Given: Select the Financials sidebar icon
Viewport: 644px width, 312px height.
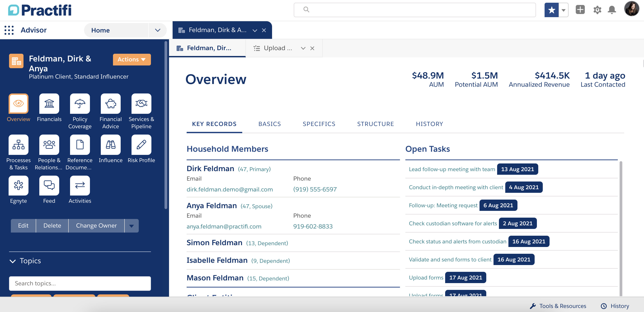Looking at the screenshot, I should [49, 103].
